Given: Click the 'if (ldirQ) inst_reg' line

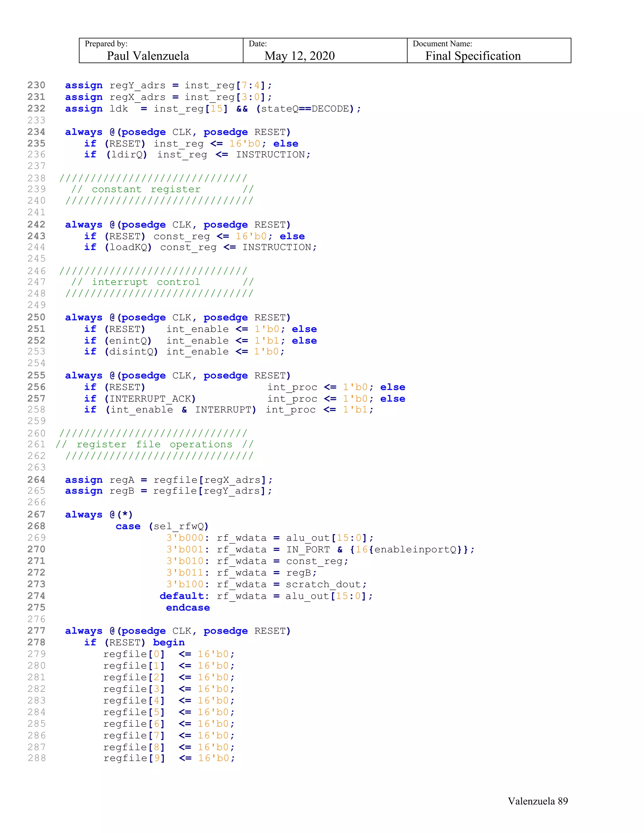Looking at the screenshot, I should point(197,154).
